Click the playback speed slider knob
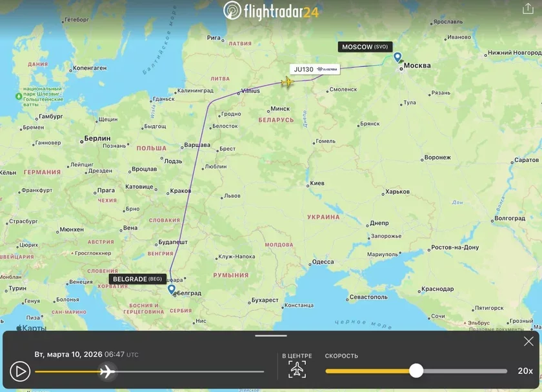This screenshot has height=392, width=542. pos(416,371)
